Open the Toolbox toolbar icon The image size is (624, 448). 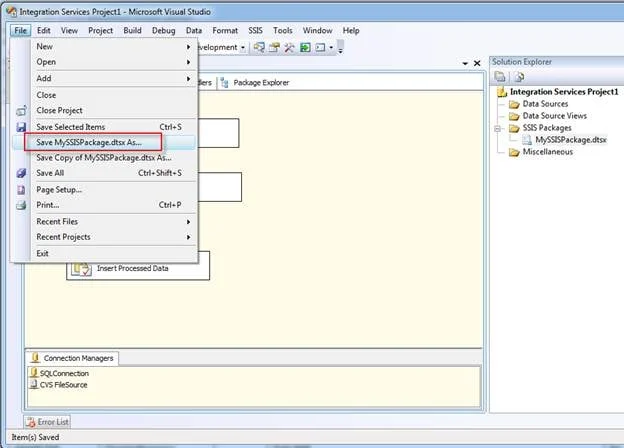point(289,47)
